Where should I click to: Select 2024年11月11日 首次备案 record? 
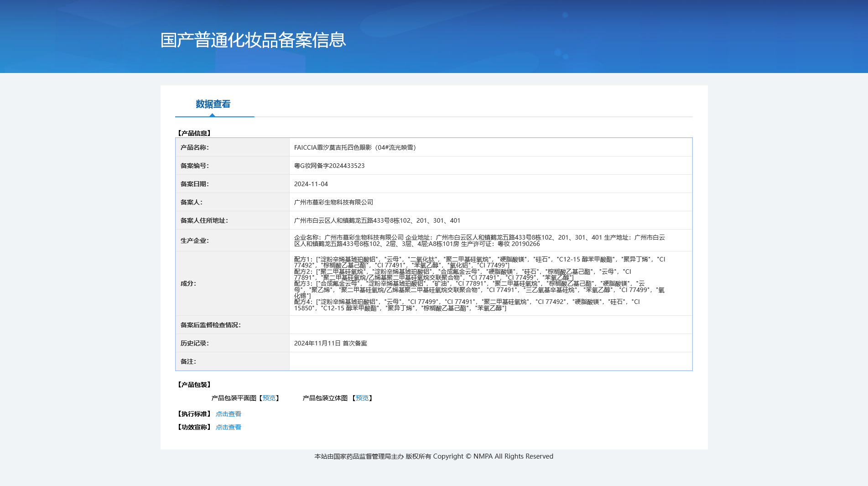coord(331,343)
